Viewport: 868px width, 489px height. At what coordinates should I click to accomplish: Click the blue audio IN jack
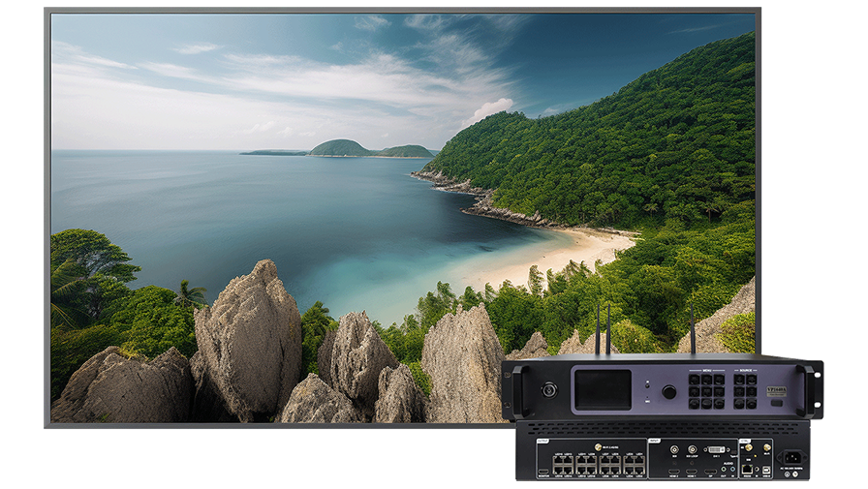(x=731, y=470)
